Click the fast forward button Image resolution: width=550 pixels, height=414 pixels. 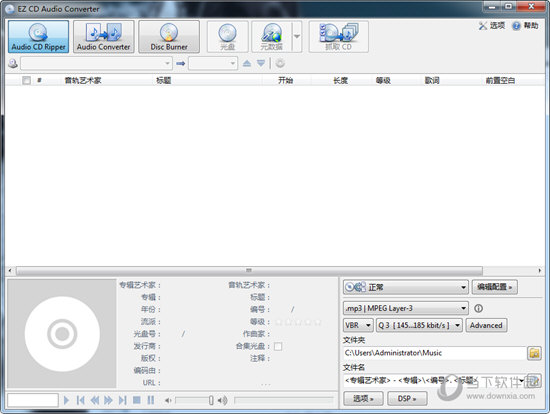108,400
